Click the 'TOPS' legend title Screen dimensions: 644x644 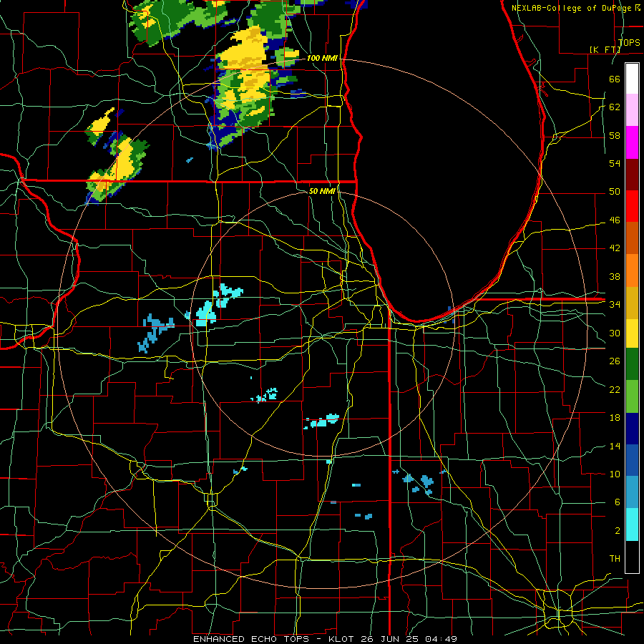tap(629, 42)
